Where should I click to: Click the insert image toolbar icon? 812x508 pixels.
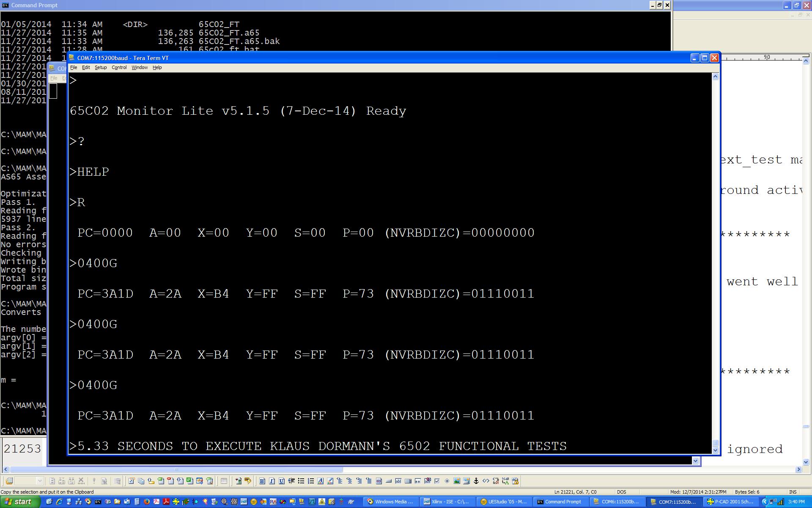pyautogui.click(x=457, y=481)
